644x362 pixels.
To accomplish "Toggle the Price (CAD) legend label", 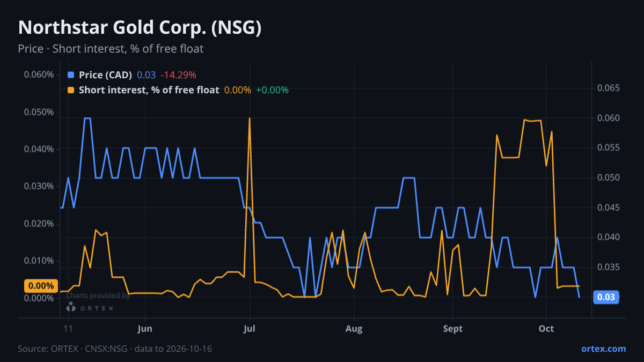I will (x=105, y=75).
